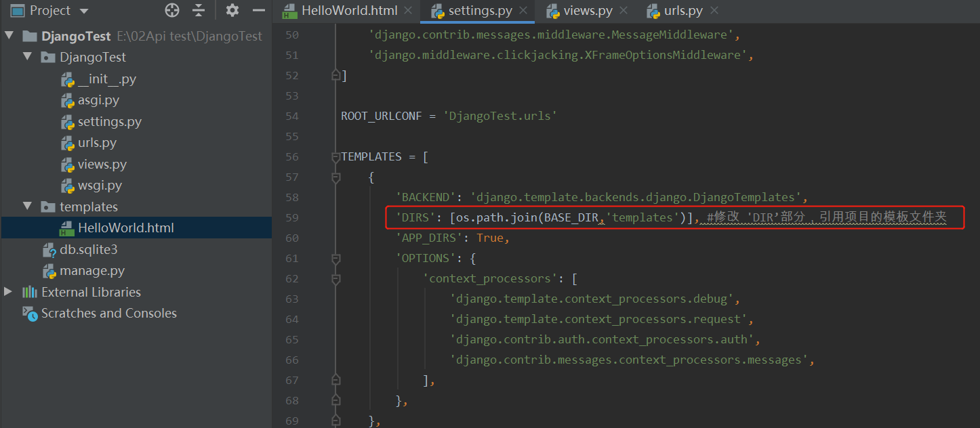Click the context_processors.request string line
Screen dimensions: 980x428
click(x=598, y=319)
